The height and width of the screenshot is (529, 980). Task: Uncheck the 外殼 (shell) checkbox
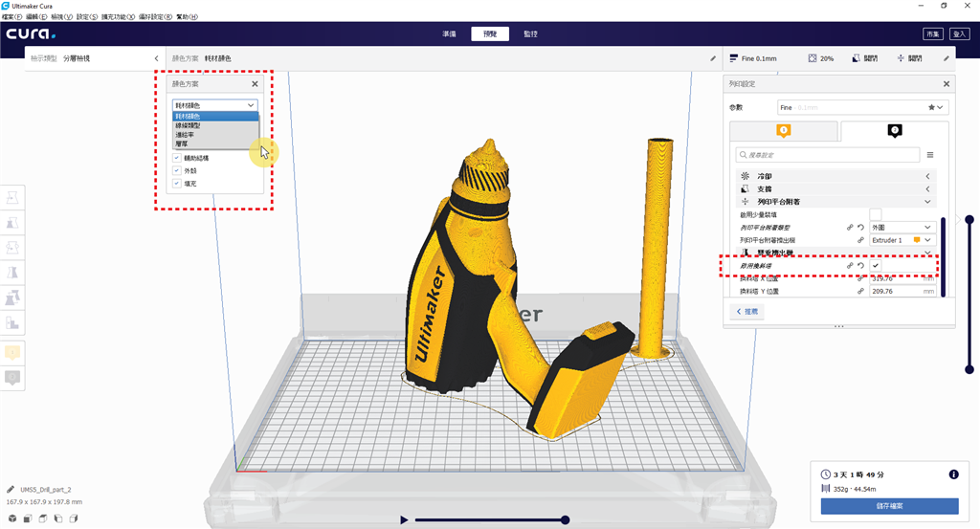[x=177, y=170]
